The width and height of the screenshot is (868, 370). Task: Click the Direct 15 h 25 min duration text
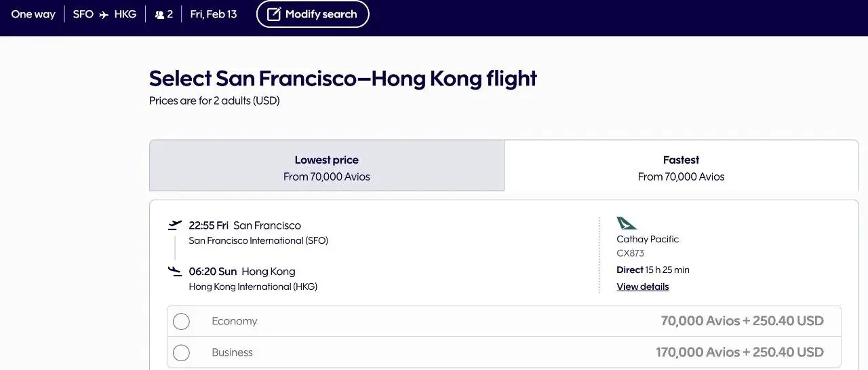point(652,270)
